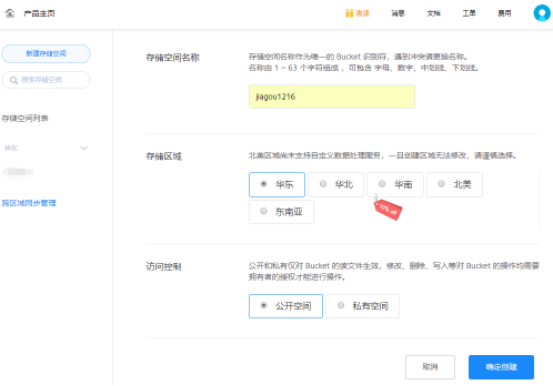Click the 存储区域 label
Viewport: 553px width, 386px height.
coord(164,156)
